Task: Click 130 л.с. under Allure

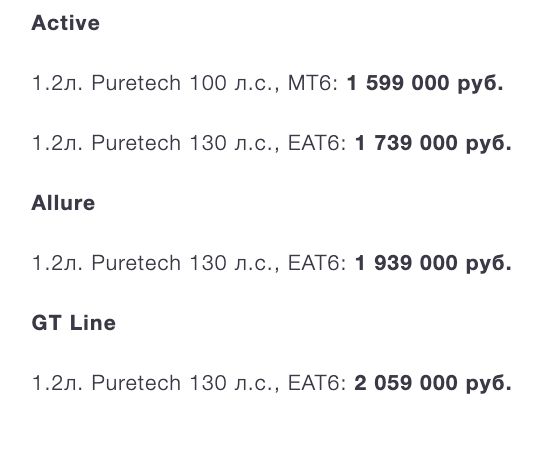Action: coord(232,263)
